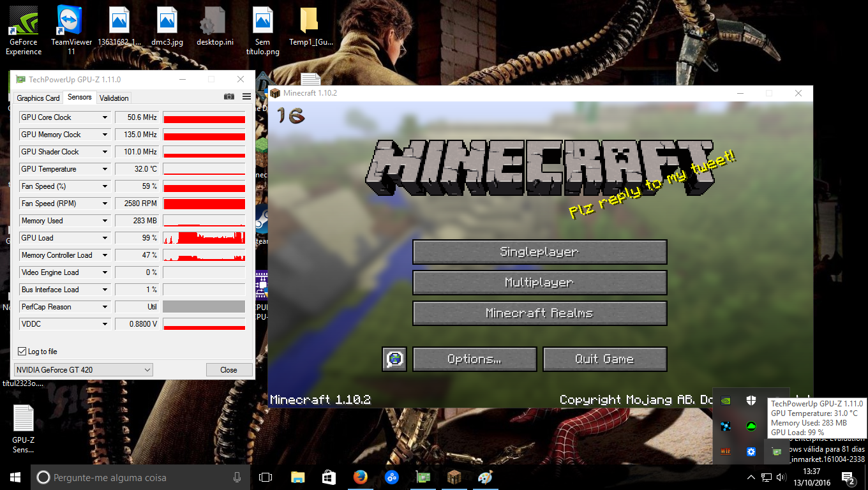Click the Windows Store taskbar icon
The height and width of the screenshot is (490, 868).
click(x=329, y=477)
